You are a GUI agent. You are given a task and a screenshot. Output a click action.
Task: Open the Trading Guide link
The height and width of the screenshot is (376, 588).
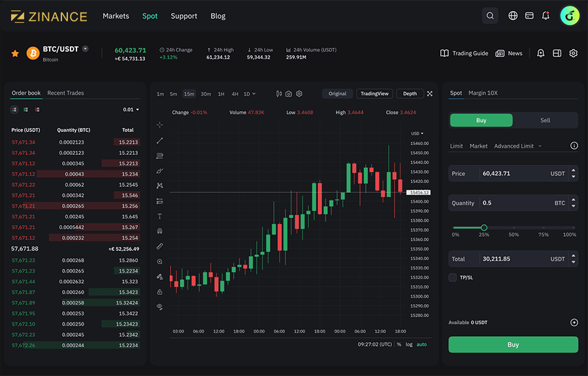464,53
